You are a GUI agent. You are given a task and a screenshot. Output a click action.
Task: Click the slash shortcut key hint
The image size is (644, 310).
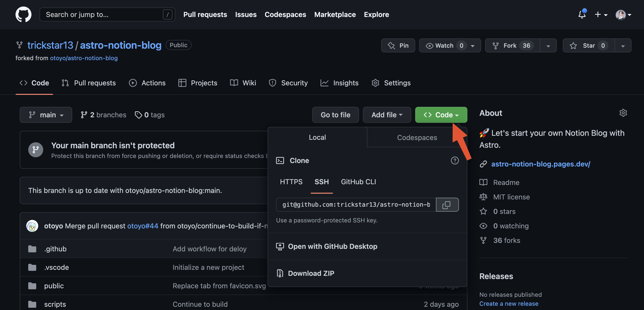pos(167,14)
